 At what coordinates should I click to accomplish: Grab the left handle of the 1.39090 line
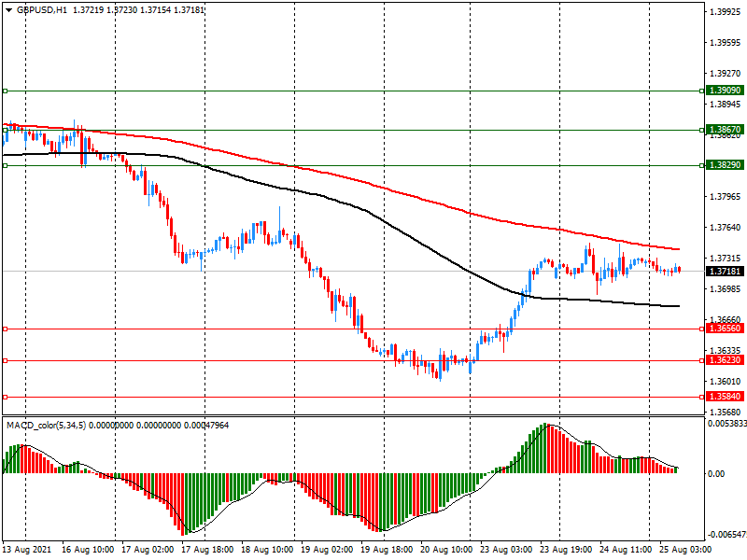(x=5, y=91)
